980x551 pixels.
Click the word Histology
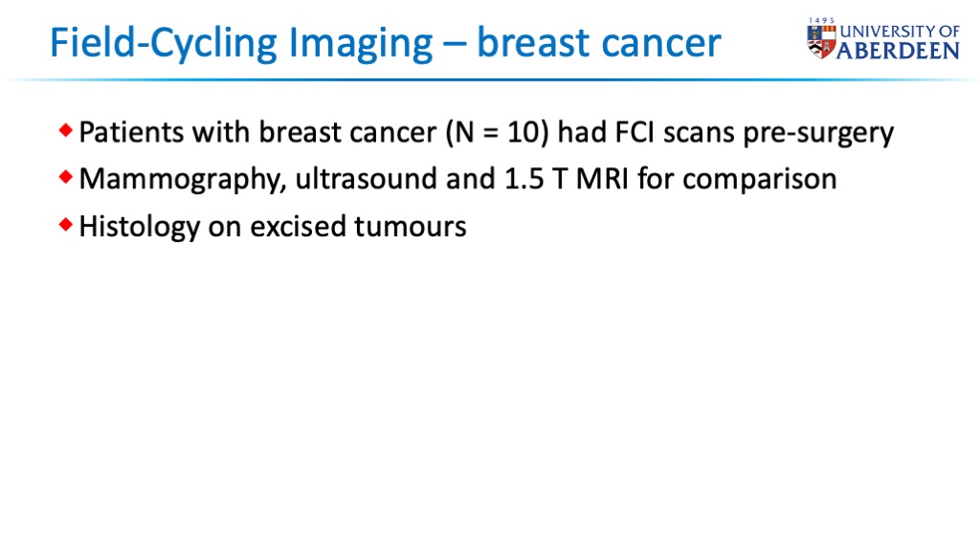pyautogui.click(x=140, y=227)
